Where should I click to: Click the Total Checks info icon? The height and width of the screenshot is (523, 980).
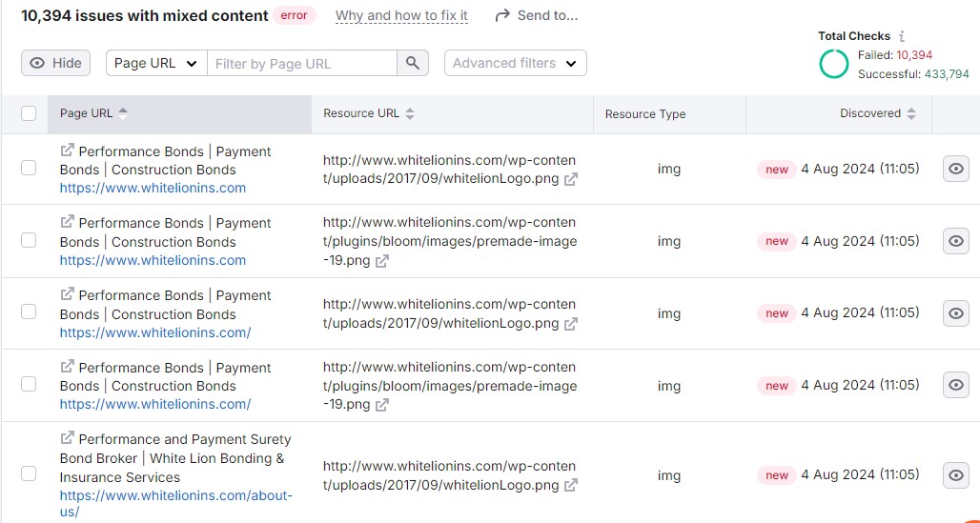(902, 36)
